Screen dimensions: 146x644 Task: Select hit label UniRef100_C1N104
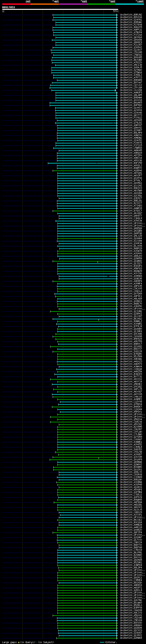coord(131,369)
